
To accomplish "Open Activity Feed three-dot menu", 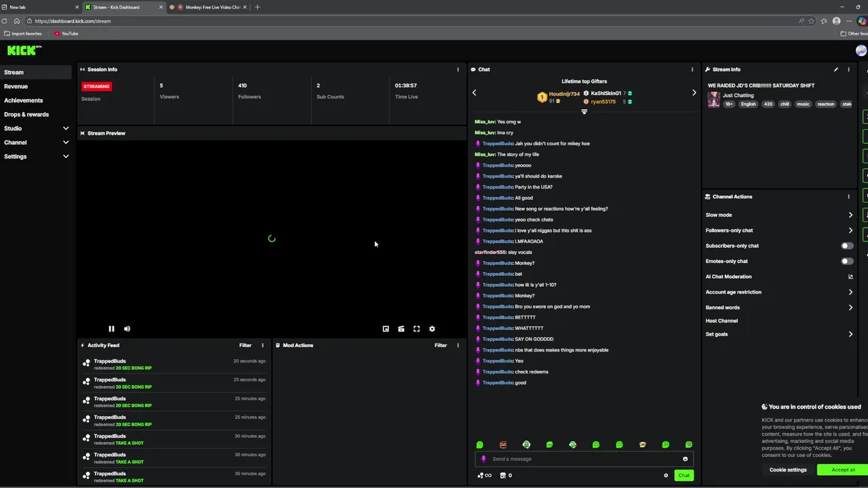I will [262, 345].
